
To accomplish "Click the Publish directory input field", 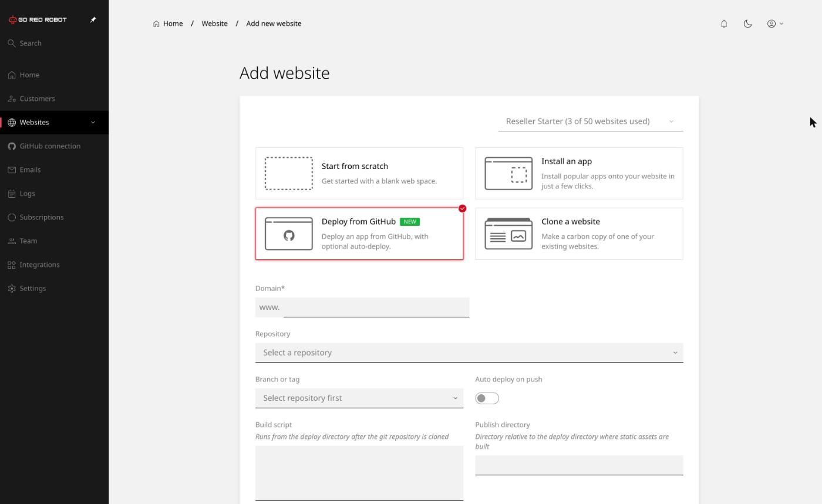I will tap(579, 465).
